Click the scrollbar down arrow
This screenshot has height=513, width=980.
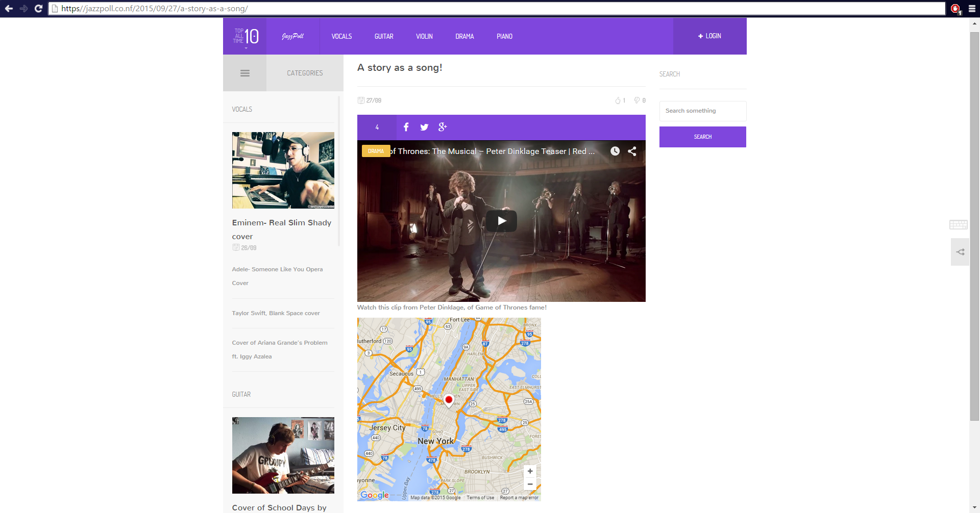975,508
